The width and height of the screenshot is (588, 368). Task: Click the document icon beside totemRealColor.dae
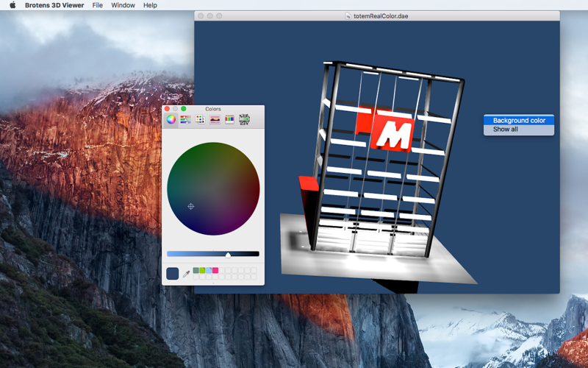pyautogui.click(x=348, y=16)
